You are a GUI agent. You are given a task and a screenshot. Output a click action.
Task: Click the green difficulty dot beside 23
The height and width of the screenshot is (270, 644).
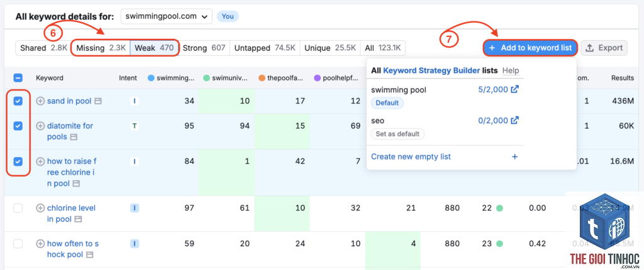[499, 244]
